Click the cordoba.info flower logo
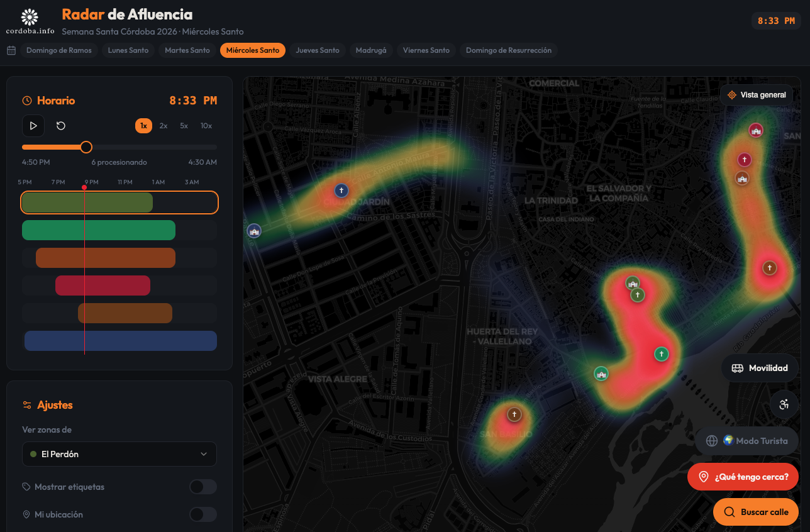 30,16
